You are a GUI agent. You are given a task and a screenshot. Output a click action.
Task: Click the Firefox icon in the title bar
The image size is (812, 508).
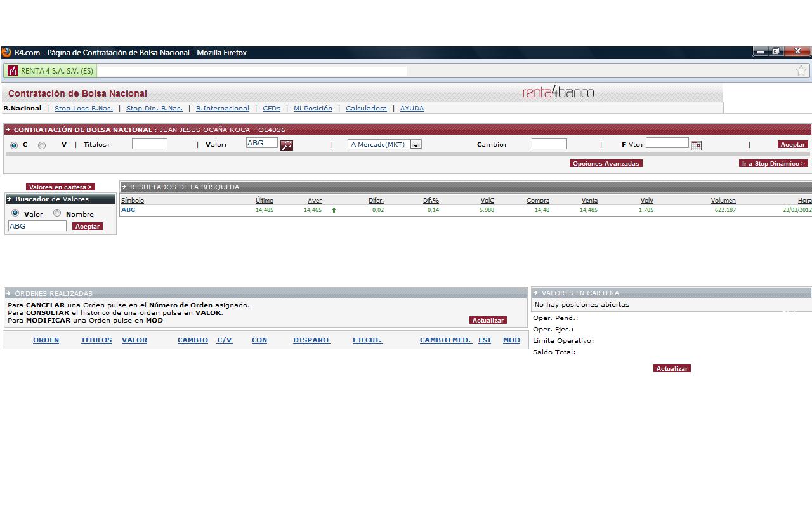pyautogui.click(x=7, y=52)
